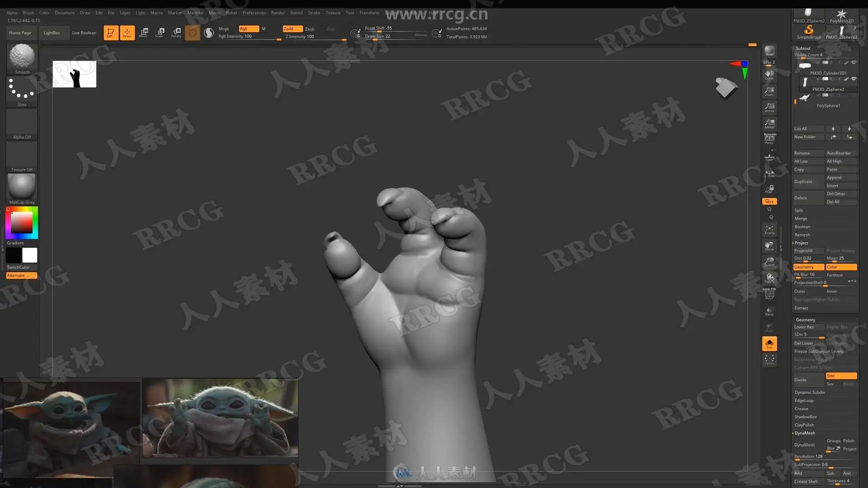
Task: Click the BPR render icon
Action: coord(769,51)
